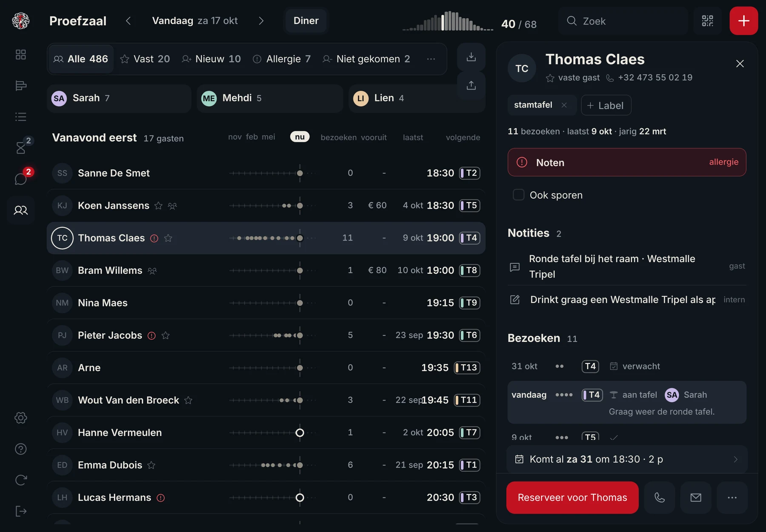This screenshot has height=532, width=766.
Task: Toggle favorite star for Koen Janssens
Action: tap(158, 206)
